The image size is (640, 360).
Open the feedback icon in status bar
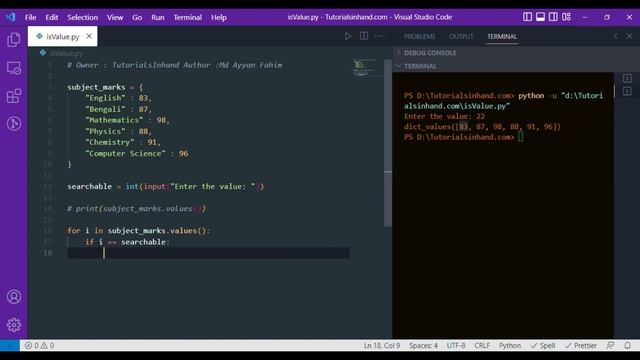pyautogui.click(x=610, y=346)
